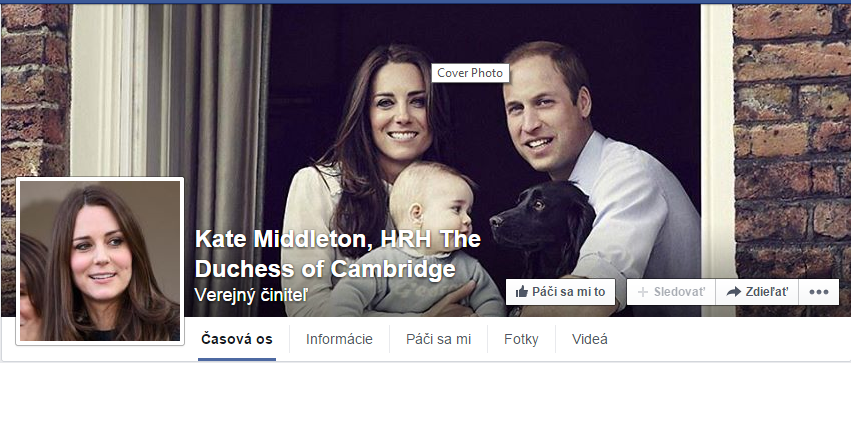851x437 pixels.
Task: Click the black dog in the cover photo
Action: click(543, 225)
